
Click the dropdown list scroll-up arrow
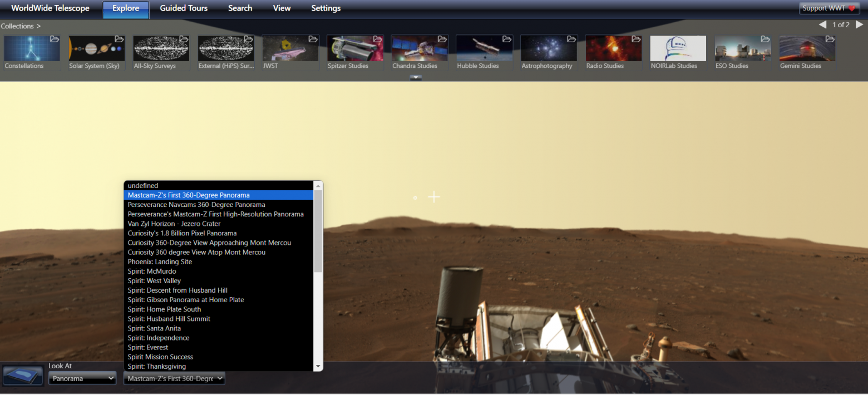tap(318, 186)
